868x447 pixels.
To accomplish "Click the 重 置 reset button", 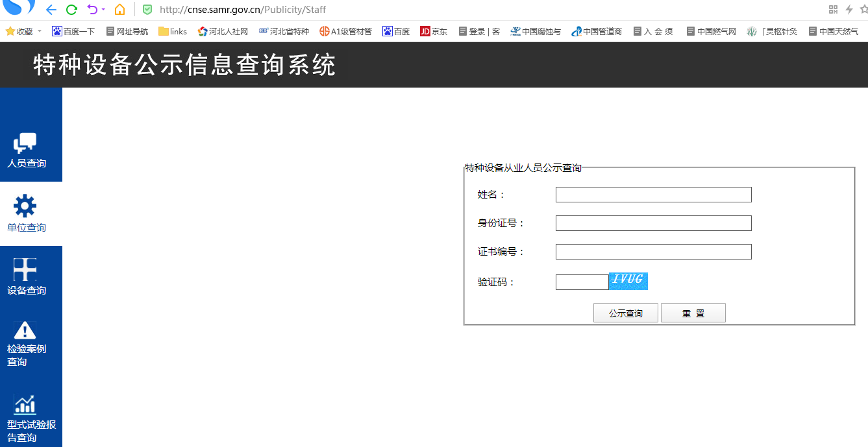I will (x=693, y=313).
